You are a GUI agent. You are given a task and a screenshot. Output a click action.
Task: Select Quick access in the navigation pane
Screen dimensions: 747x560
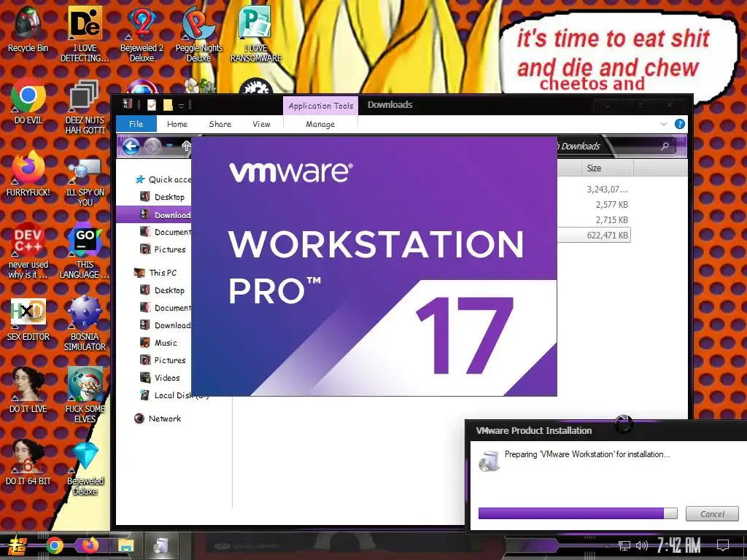pos(164,179)
